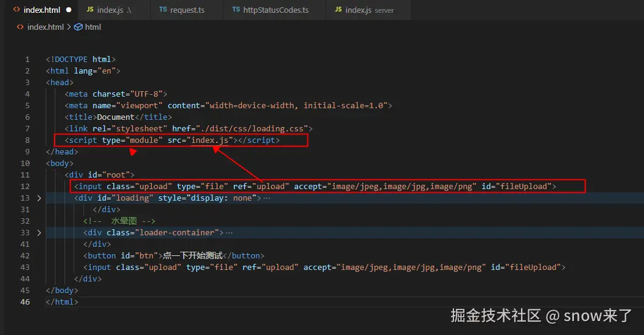Click the closing </head> tag on line 9

(62, 152)
